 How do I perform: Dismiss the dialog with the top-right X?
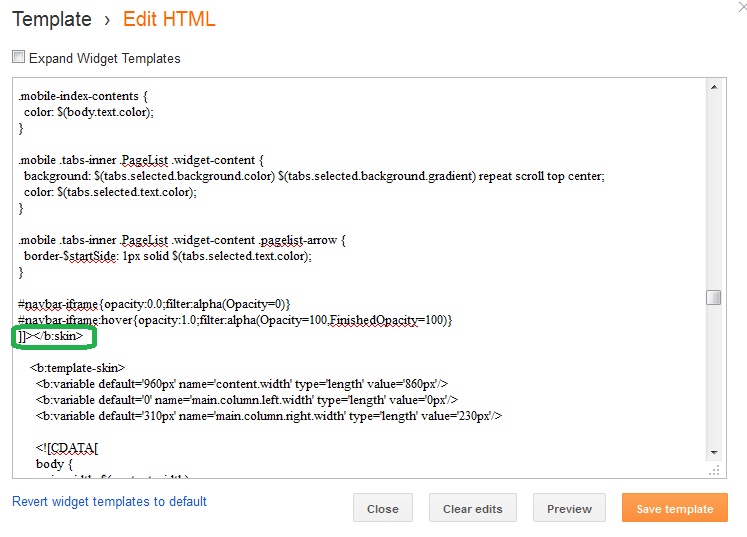click(738, 6)
